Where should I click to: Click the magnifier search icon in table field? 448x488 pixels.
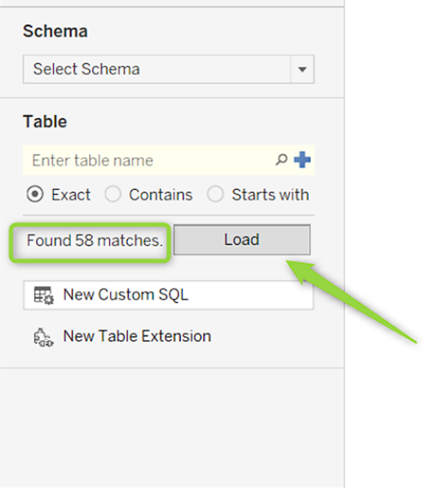[281, 160]
